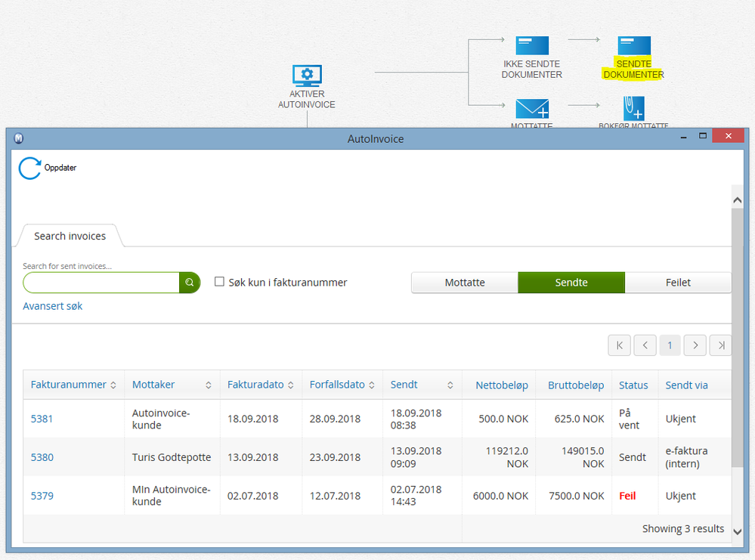Screen dimensions: 755x560
Task: Click Sendt via column header
Action: pos(687,385)
